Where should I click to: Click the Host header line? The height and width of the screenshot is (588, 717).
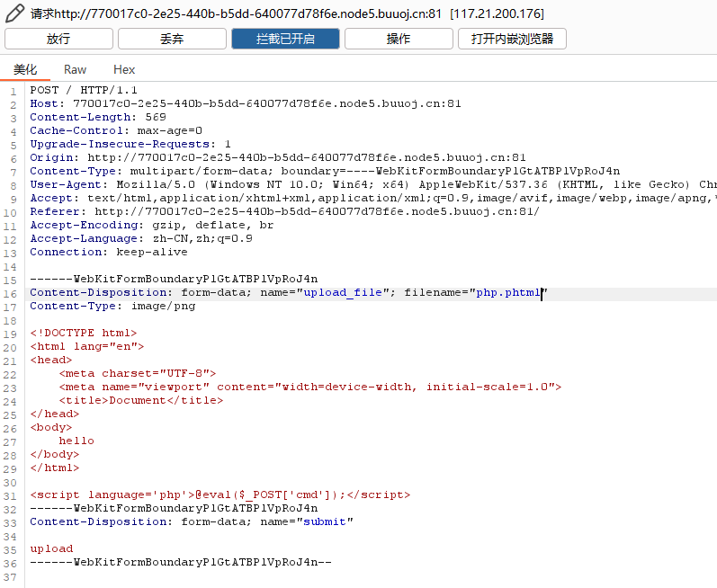(x=246, y=103)
